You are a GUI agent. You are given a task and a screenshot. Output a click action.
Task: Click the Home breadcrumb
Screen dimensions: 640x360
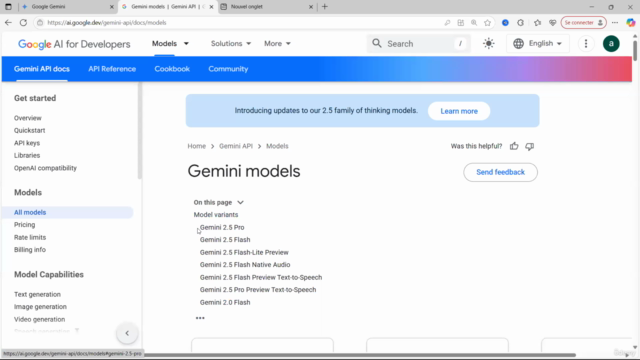[197, 146]
